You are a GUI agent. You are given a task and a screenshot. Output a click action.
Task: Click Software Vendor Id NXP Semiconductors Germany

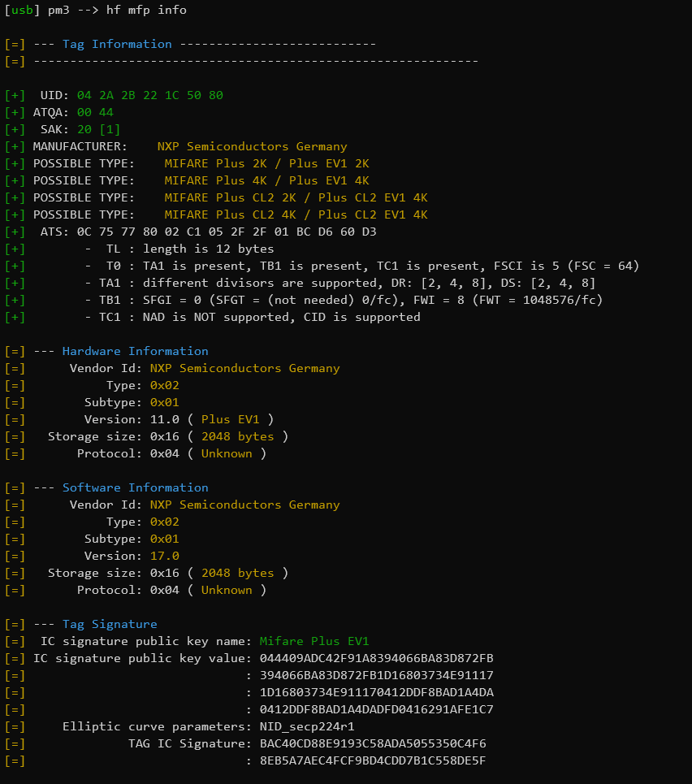pos(245,505)
